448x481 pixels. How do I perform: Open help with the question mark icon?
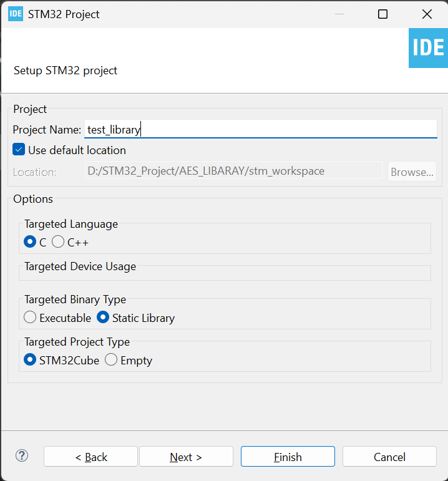point(22,456)
